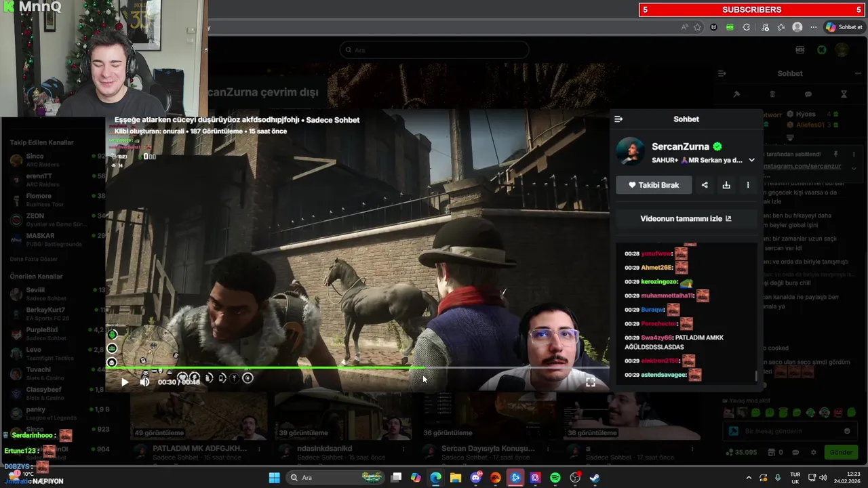This screenshot has height=488, width=868.
Task: Mute the clip volume speaker icon
Action: tap(144, 382)
